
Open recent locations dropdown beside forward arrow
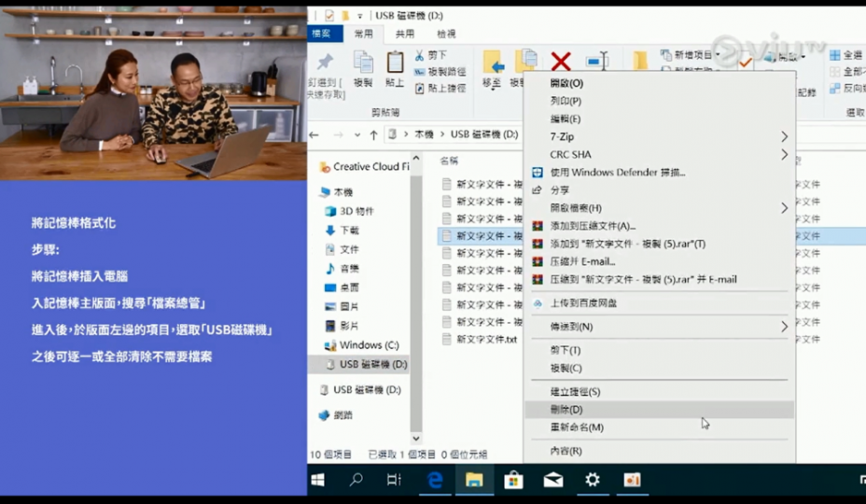click(357, 134)
